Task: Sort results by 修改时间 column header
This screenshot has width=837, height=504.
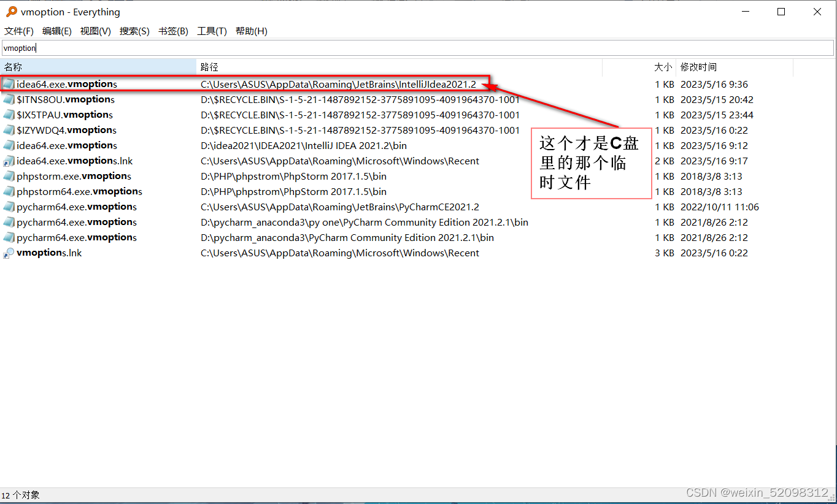Action: pyautogui.click(x=734, y=67)
